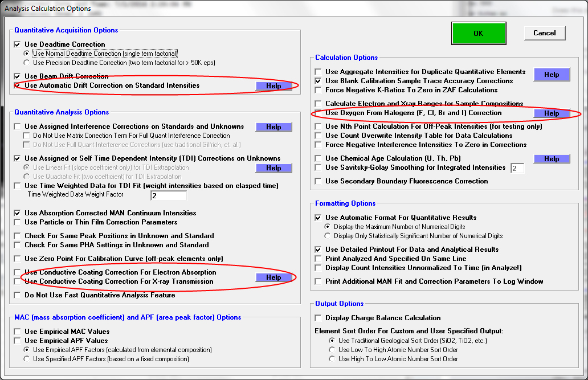
Task: Enable Use Empirical MAC Values
Action: point(18,332)
